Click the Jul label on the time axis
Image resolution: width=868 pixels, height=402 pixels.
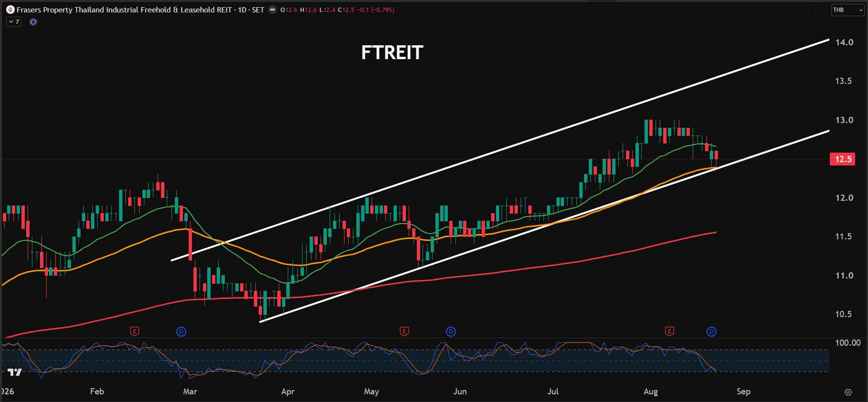tap(553, 392)
